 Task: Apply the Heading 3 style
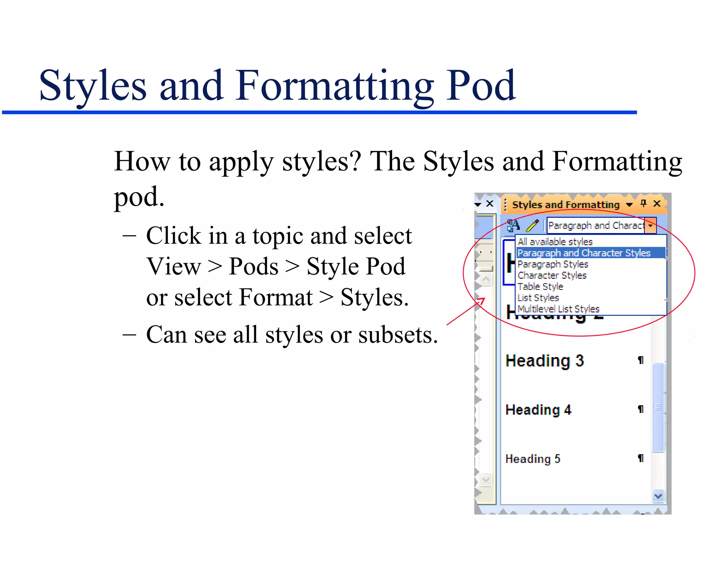pos(545,361)
